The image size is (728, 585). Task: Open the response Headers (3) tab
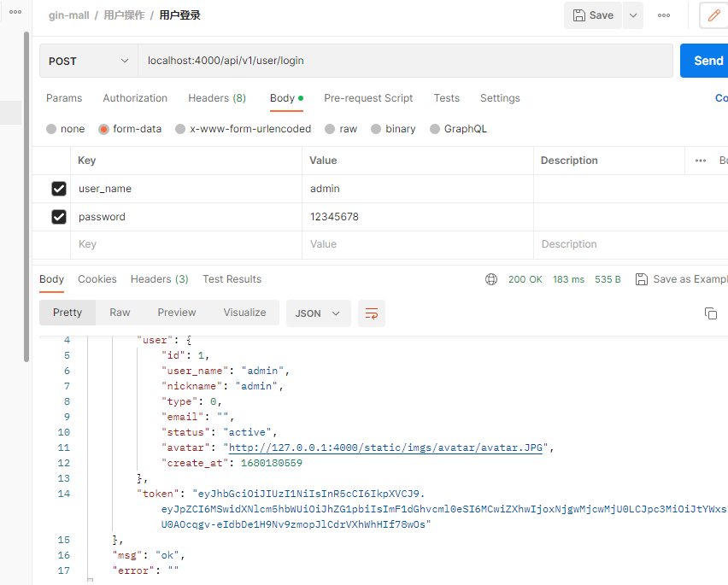tap(159, 279)
